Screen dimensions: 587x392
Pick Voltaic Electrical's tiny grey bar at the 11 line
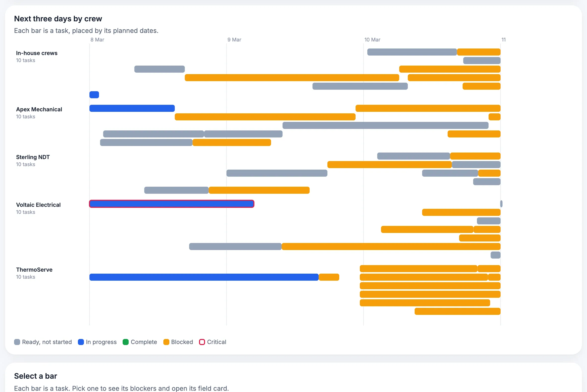tap(501, 204)
